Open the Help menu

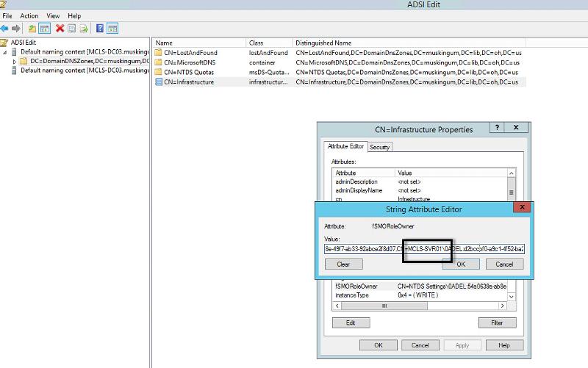coord(74,15)
